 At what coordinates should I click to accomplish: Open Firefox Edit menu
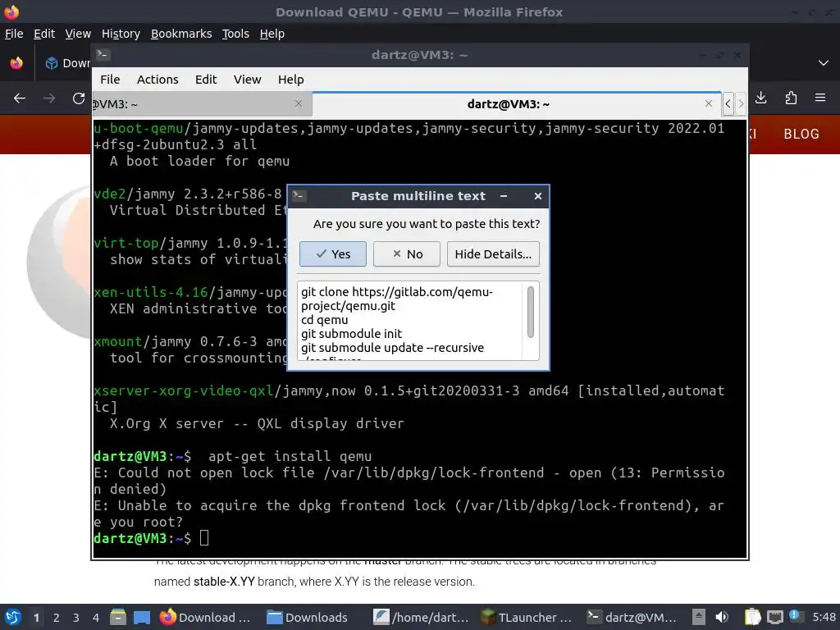point(44,34)
